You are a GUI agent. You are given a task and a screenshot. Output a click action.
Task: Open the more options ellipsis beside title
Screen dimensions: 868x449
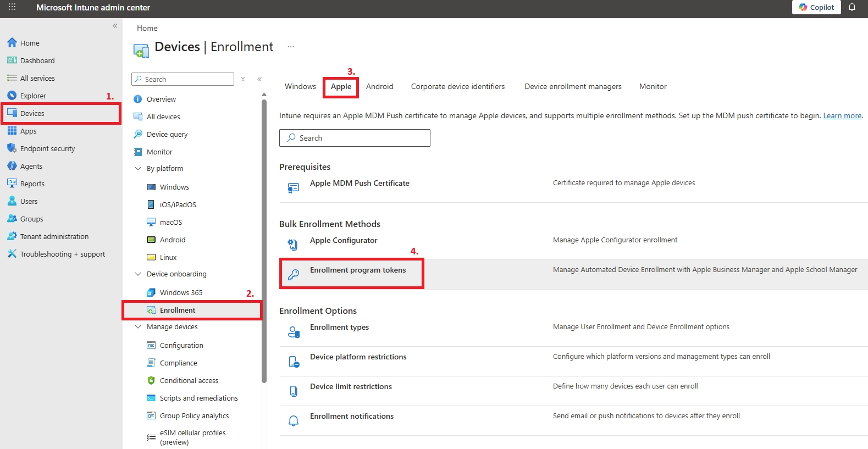[291, 47]
